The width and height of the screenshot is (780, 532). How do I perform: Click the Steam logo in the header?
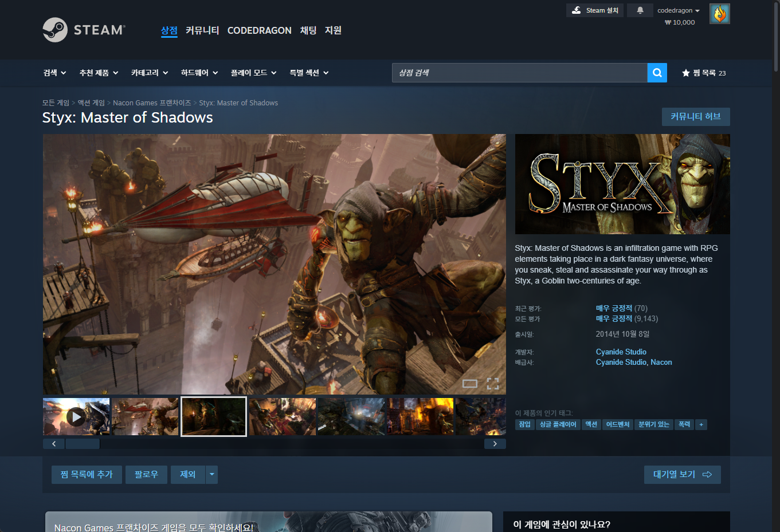[84, 30]
